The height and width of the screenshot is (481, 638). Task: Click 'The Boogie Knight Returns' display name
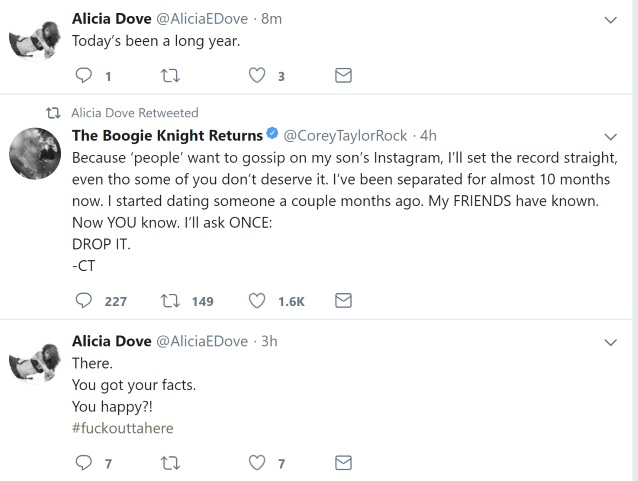click(x=167, y=135)
